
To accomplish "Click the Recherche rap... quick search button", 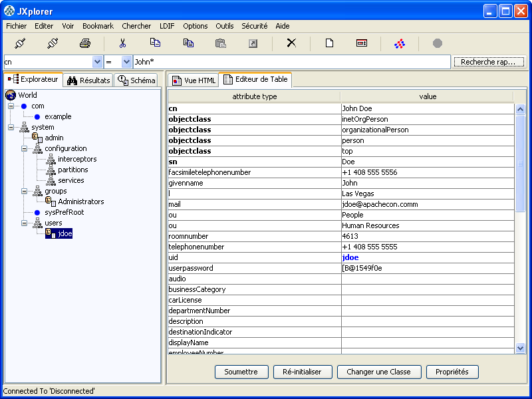I will pyautogui.click(x=489, y=62).
